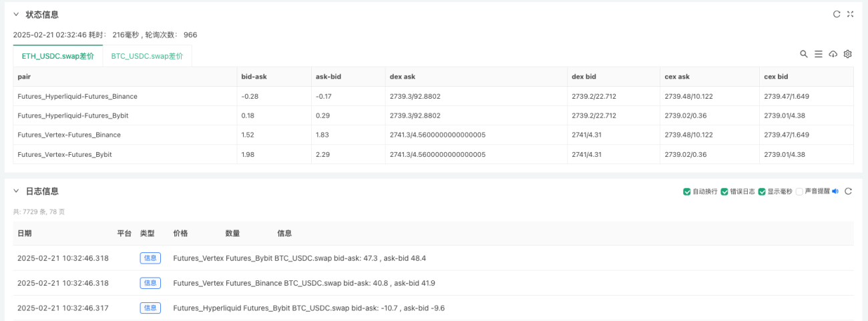Image resolution: width=868 pixels, height=321 pixels.
Task: Click the 信息 tag on first log row
Action: coord(150,258)
